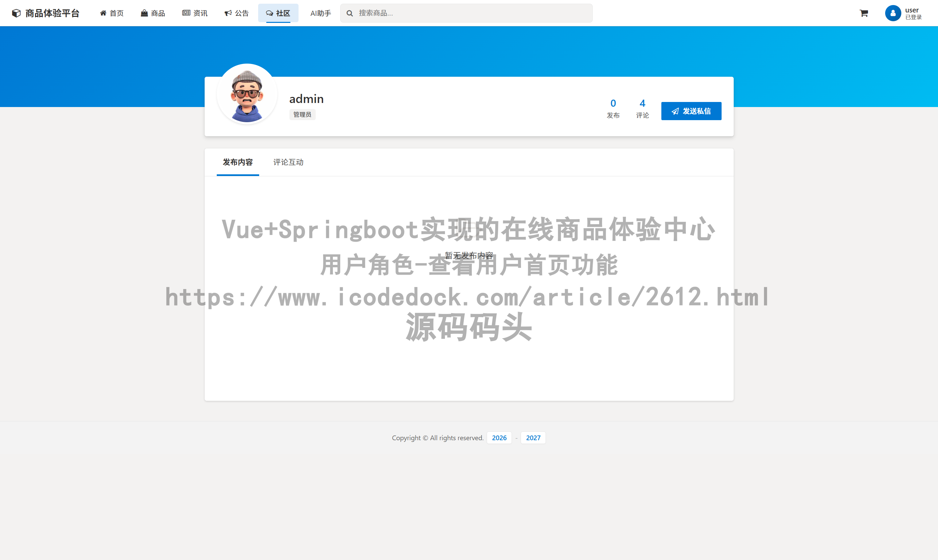Select the 首页 home icon

coord(103,13)
